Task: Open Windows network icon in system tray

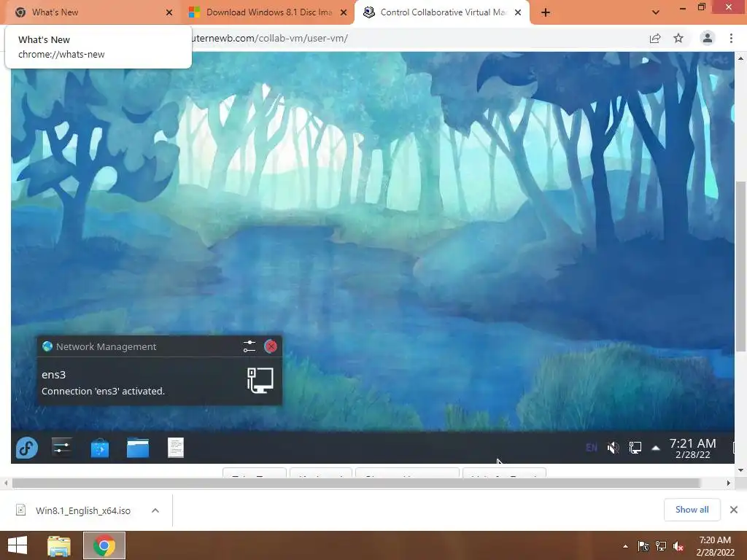Action: (661, 546)
